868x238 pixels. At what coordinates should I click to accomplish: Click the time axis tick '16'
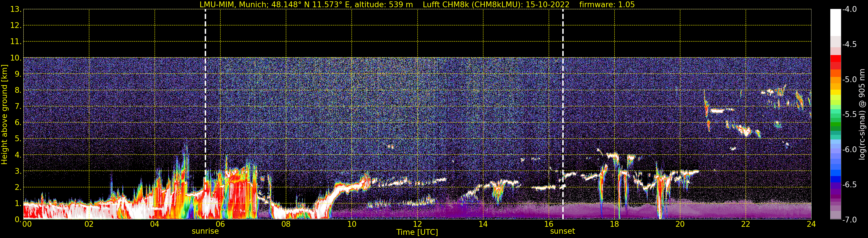point(549,224)
